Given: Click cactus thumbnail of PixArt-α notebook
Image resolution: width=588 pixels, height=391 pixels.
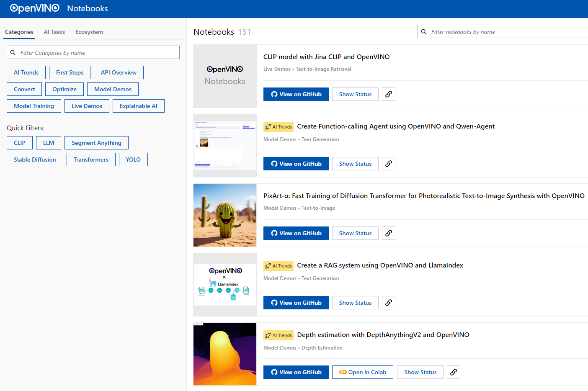Looking at the screenshot, I should tap(225, 215).
